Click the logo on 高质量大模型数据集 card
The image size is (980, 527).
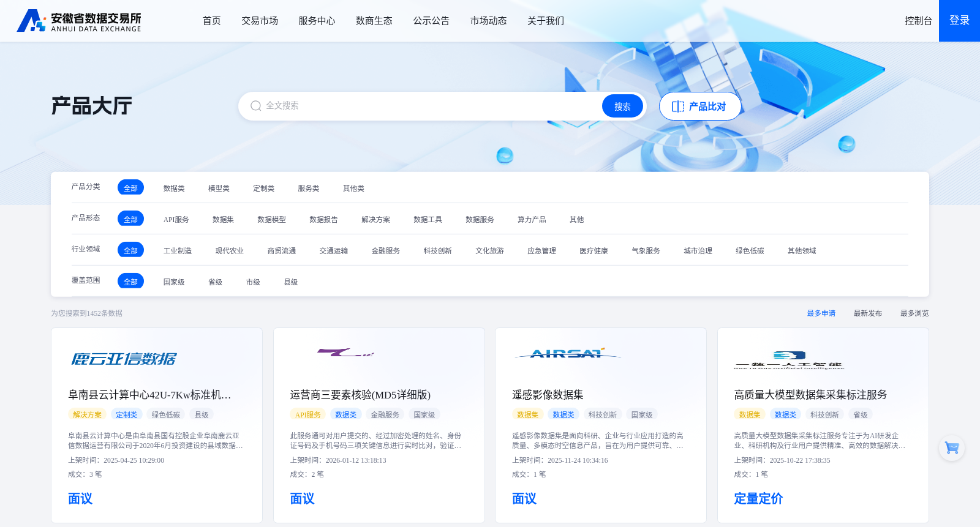(790, 360)
